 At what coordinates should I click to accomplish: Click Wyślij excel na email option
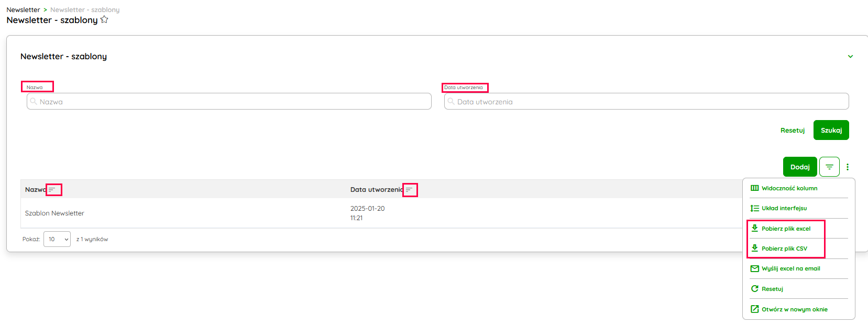790,268
